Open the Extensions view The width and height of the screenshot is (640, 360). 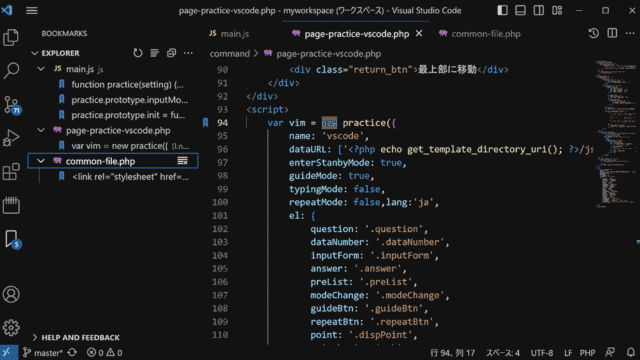click(11, 171)
